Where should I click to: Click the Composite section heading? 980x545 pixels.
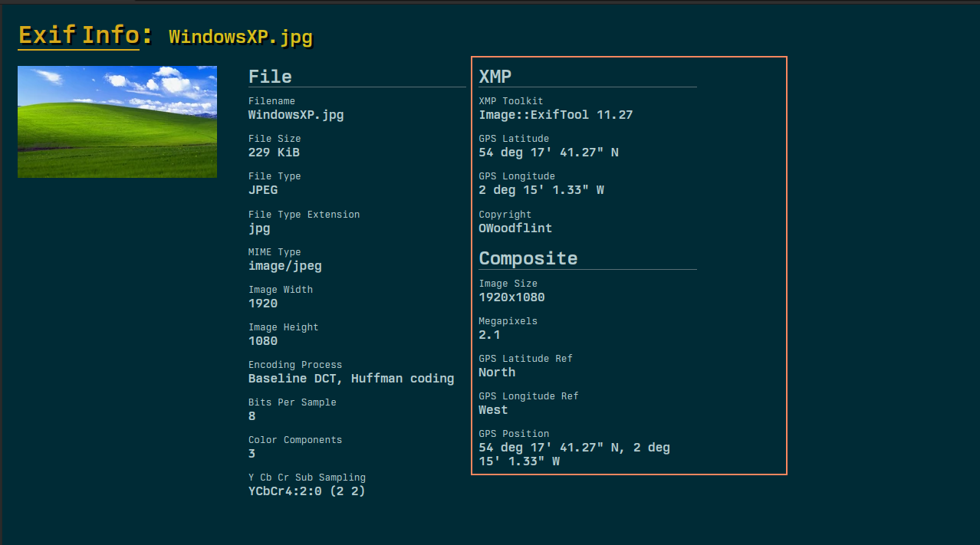point(528,258)
